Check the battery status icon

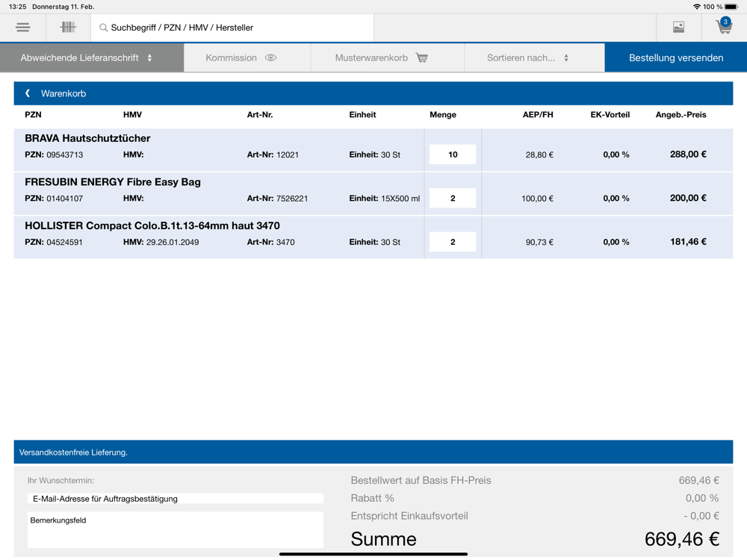(731, 7)
